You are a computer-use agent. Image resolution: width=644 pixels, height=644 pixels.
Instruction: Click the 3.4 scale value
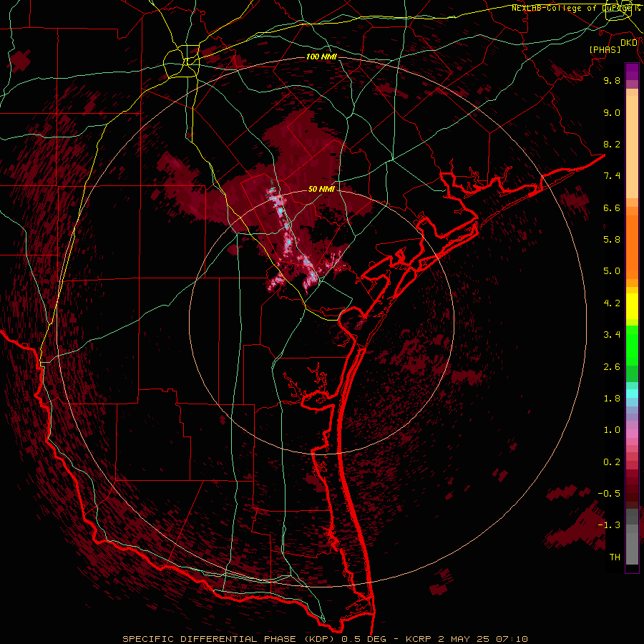612,335
